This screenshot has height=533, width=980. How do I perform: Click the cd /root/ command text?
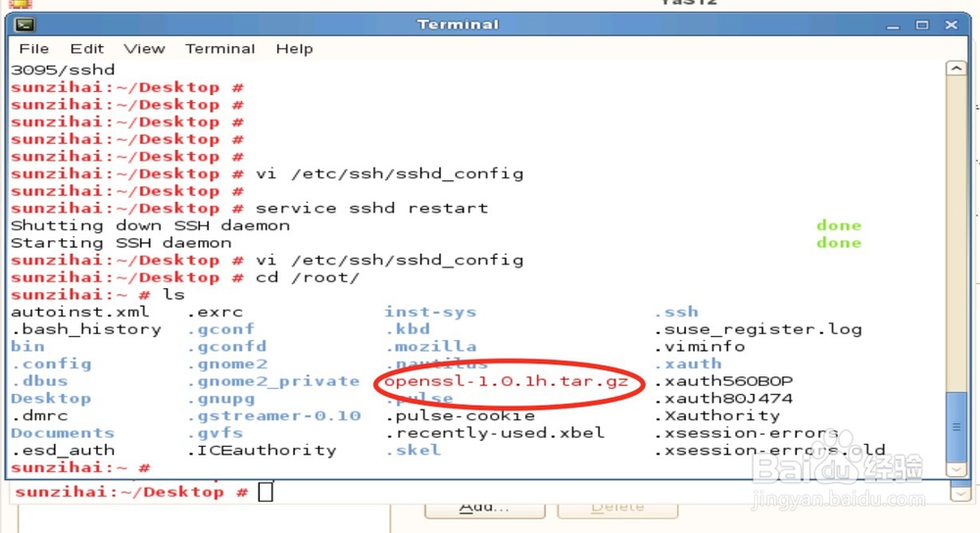coord(308,277)
